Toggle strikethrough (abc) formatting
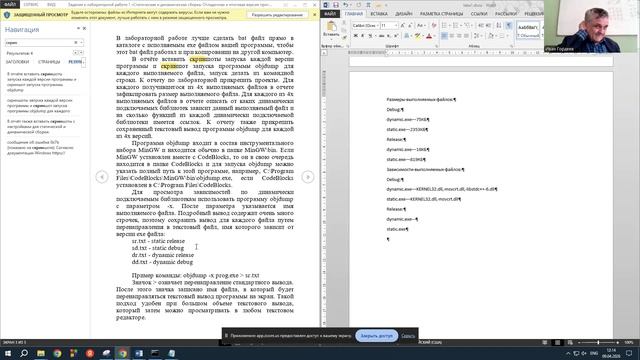The height and width of the screenshot is (360, 640). [x=382, y=36]
